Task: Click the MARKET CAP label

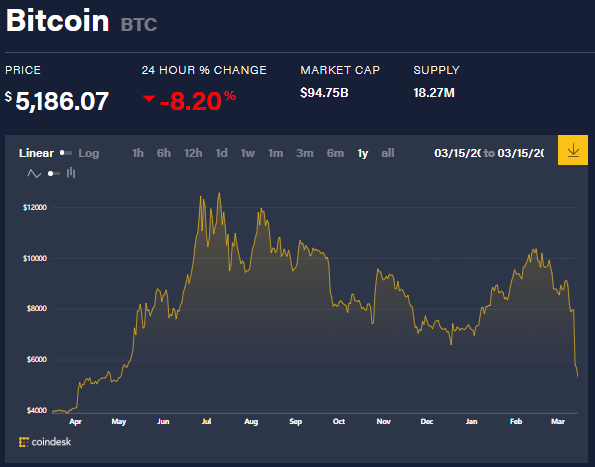Action: point(340,70)
